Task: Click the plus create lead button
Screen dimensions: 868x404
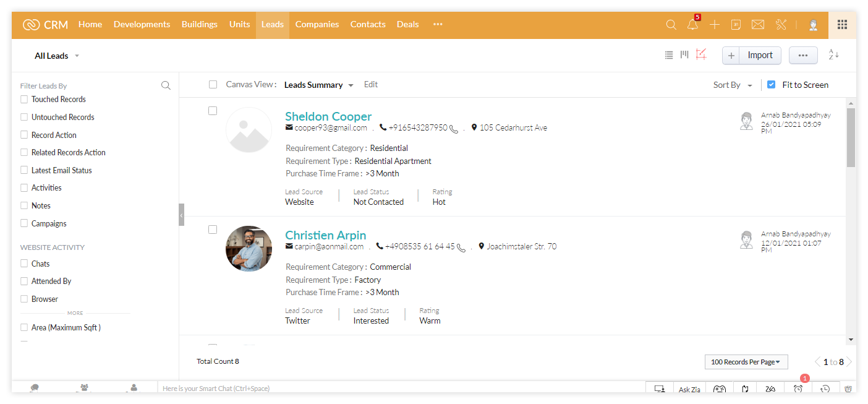Action: 731,55
